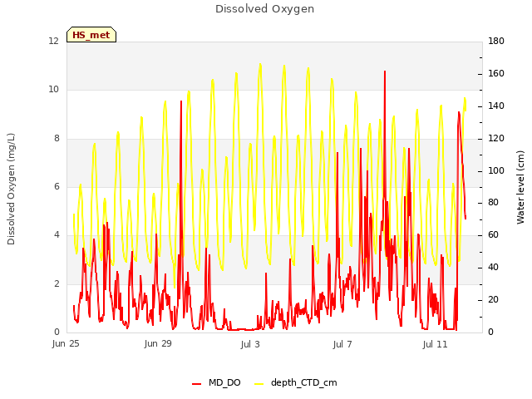Image resolution: width=532 pixels, height=399 pixels.
Task: Click the Dissolved Oxygen (mg/L) axis title
Action: [x=11, y=189]
